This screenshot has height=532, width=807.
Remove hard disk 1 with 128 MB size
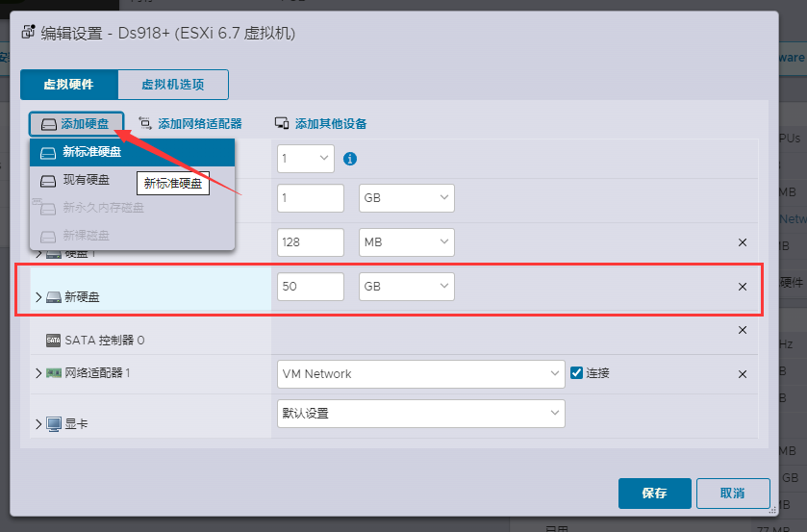pos(742,242)
